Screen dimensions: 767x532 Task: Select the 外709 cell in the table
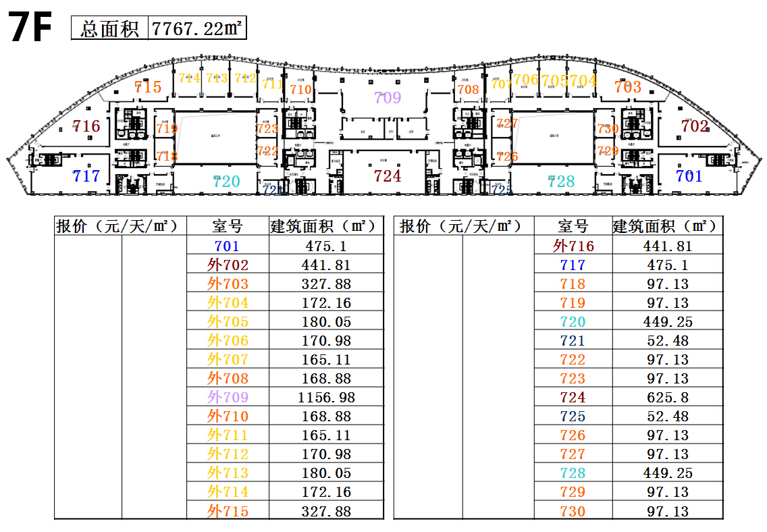(x=228, y=398)
